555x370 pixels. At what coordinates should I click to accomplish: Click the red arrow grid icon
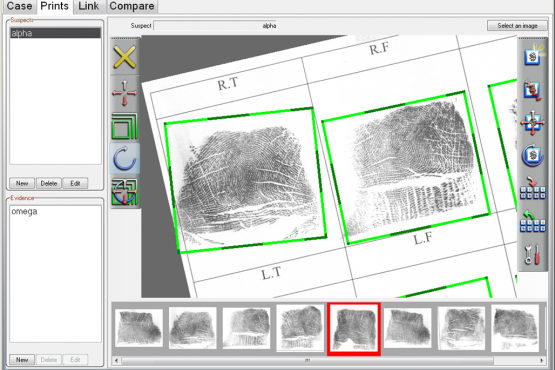[533, 188]
